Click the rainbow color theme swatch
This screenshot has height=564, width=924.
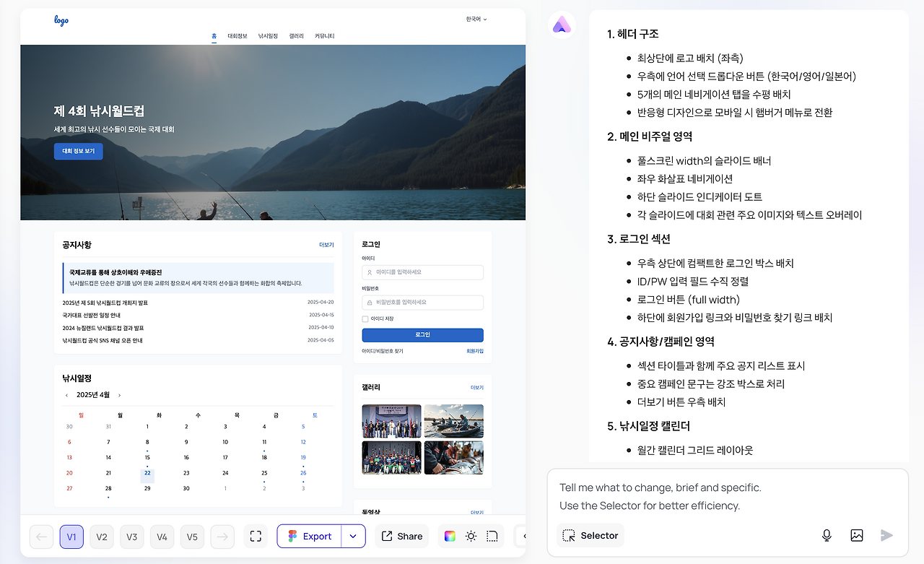(450, 536)
